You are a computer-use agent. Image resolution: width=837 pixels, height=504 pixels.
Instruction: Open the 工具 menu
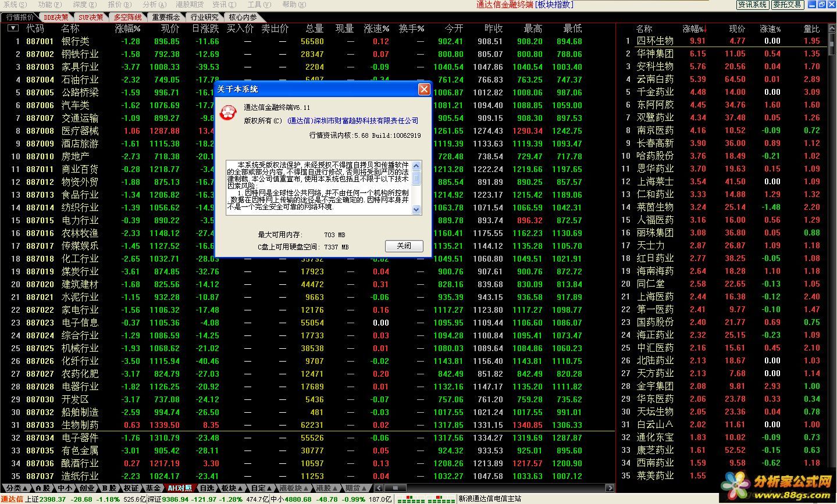point(258,4)
